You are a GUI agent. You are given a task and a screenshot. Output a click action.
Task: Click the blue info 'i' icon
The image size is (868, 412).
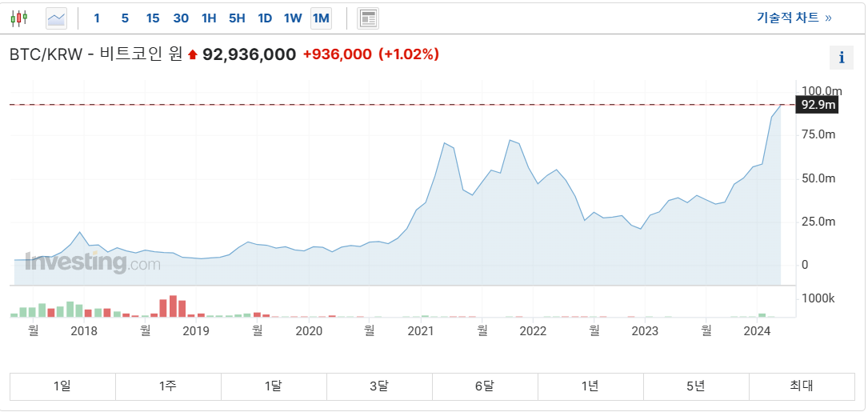coord(842,58)
